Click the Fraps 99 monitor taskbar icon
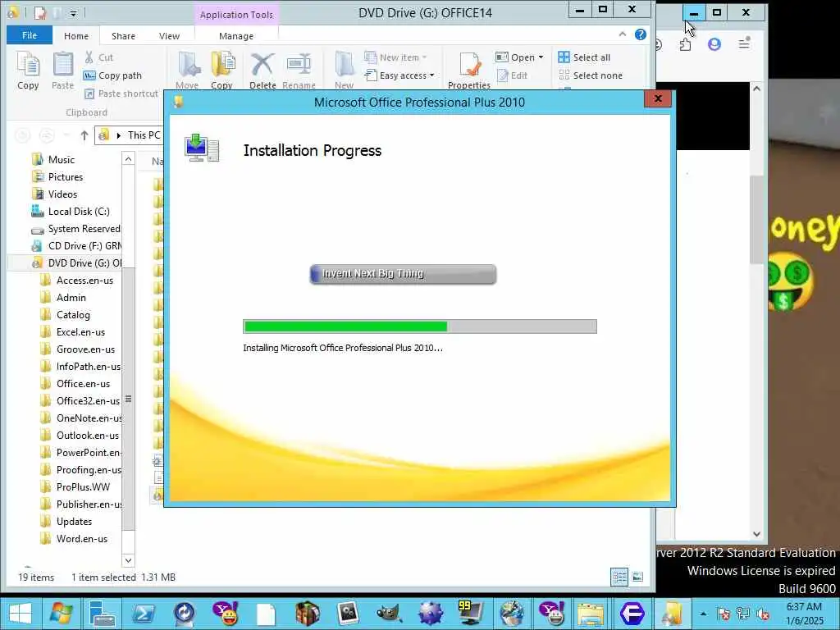The image size is (840, 630). (x=471, y=614)
